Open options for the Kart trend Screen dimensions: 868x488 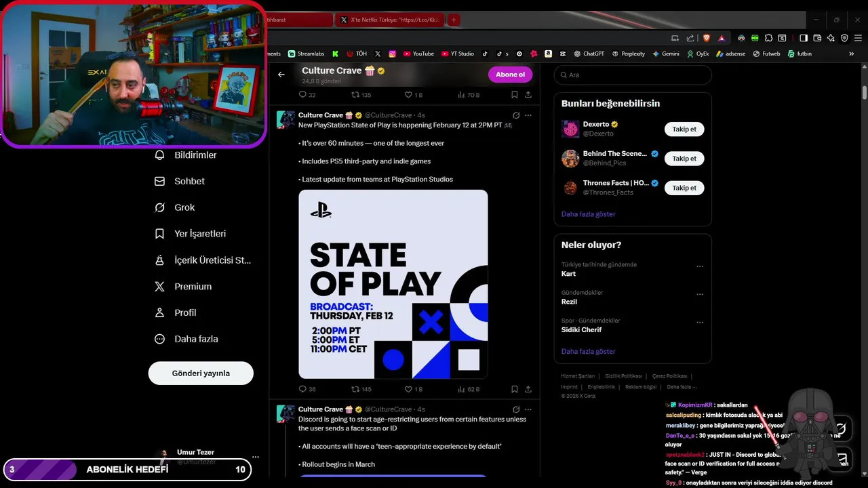tap(700, 267)
